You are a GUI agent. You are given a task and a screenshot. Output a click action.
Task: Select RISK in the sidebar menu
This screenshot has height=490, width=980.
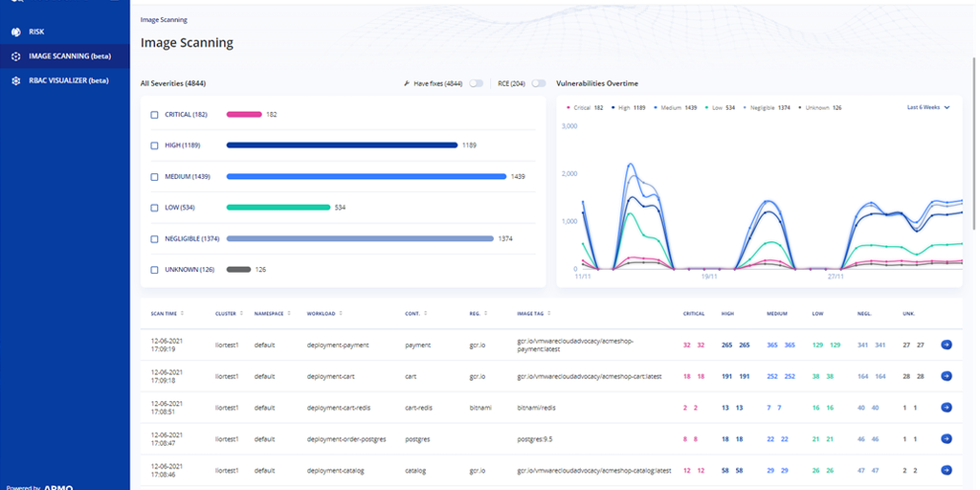click(x=36, y=32)
